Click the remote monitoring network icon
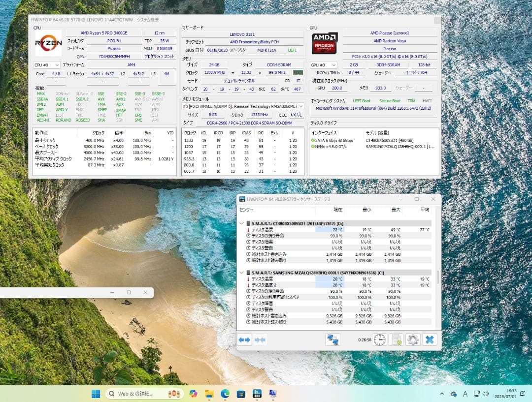 (332, 339)
